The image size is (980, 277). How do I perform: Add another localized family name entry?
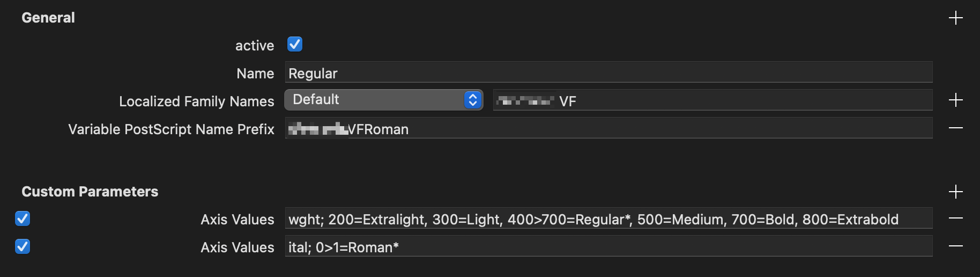pyautogui.click(x=955, y=100)
